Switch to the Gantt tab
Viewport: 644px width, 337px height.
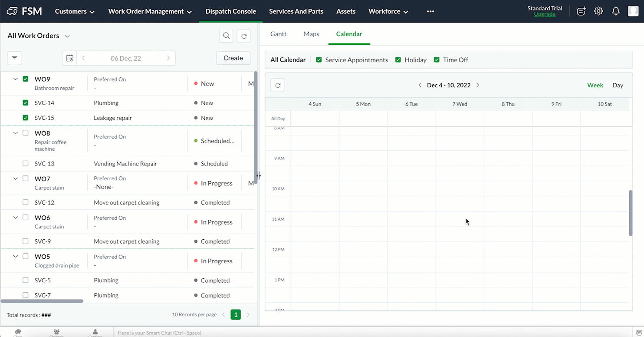[278, 34]
